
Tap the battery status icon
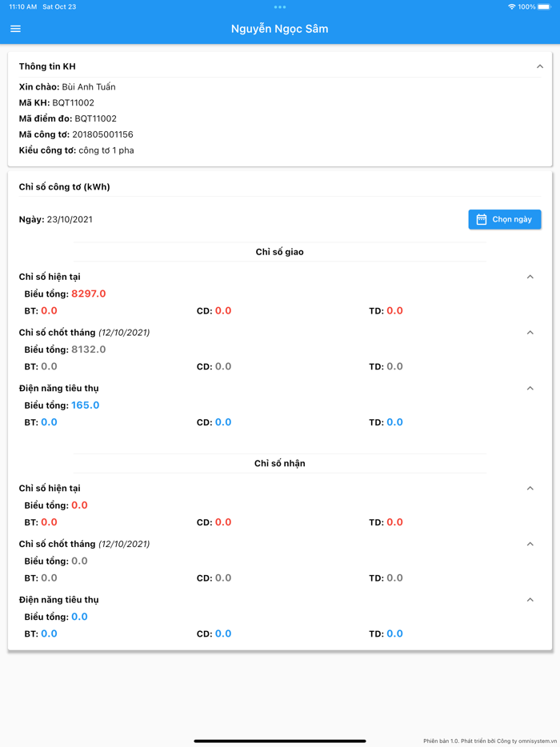coord(545,7)
